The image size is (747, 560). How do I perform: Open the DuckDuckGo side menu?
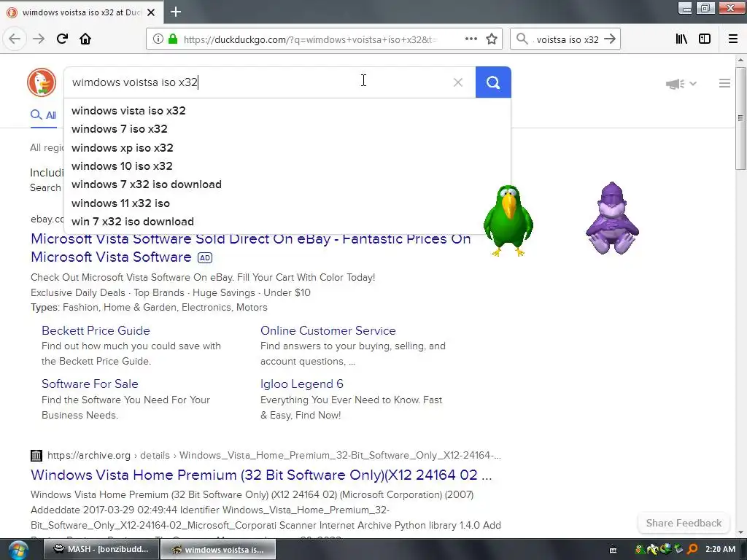click(724, 83)
